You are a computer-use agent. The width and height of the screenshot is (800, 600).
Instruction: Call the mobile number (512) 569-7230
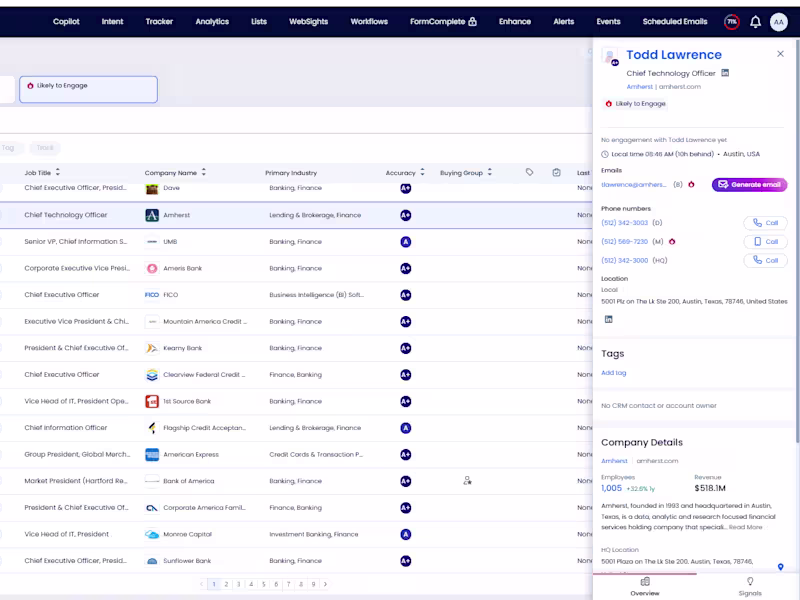point(765,242)
